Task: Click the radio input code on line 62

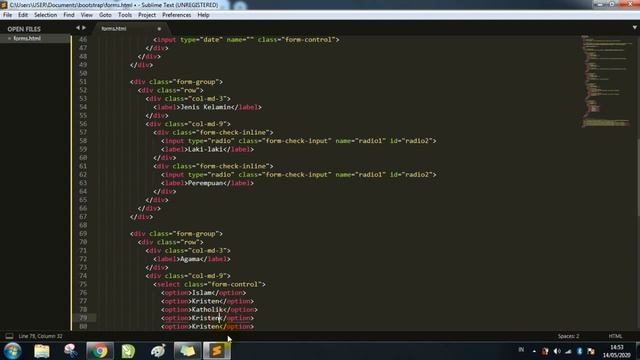Action: (x=299, y=175)
